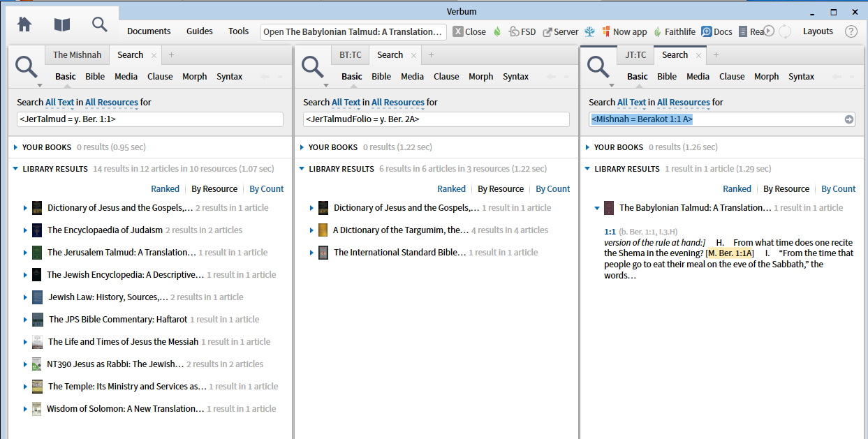The width and height of the screenshot is (868, 439).
Task: Open the FSD shortcut
Action: tap(522, 31)
